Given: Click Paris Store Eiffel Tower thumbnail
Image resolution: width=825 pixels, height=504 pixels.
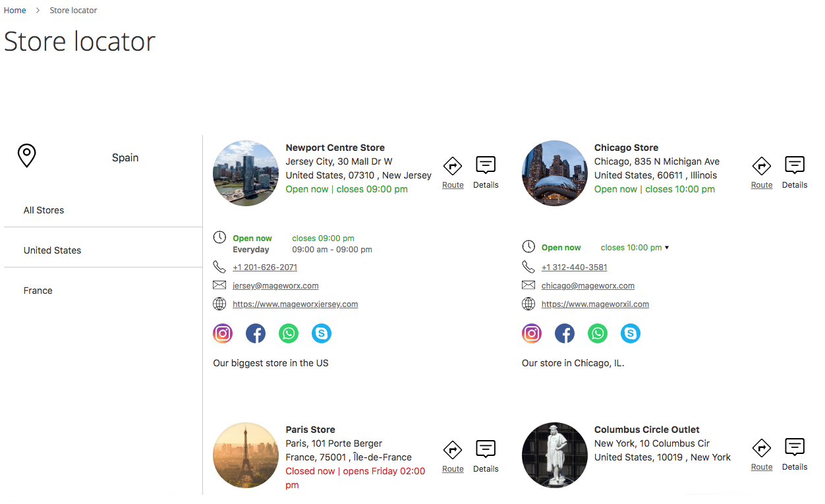Looking at the screenshot, I should pyautogui.click(x=246, y=455).
